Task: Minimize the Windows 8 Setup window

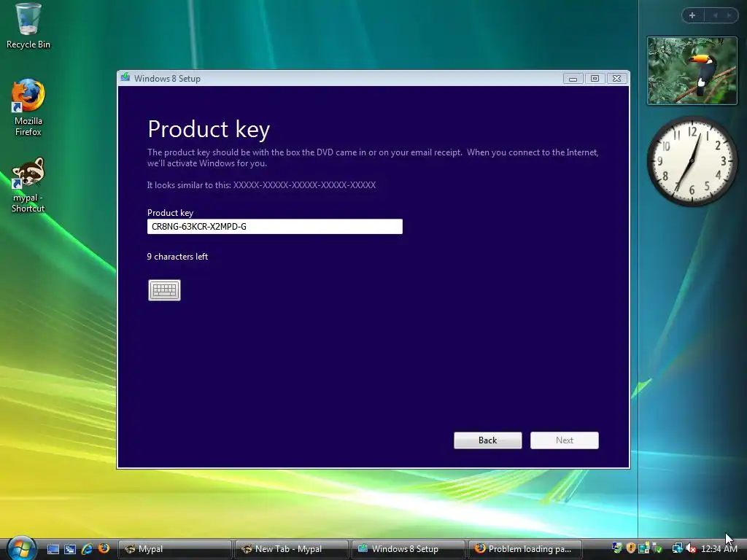Action: 573,79
